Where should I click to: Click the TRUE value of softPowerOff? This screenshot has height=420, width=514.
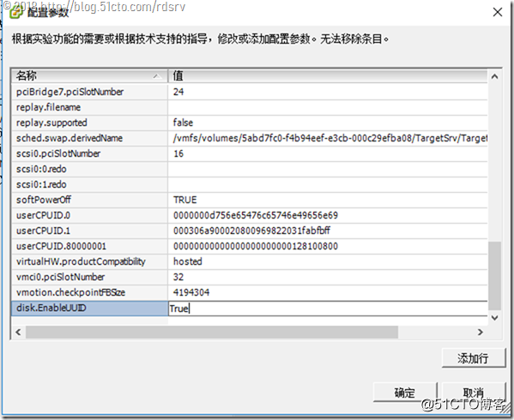coord(185,200)
